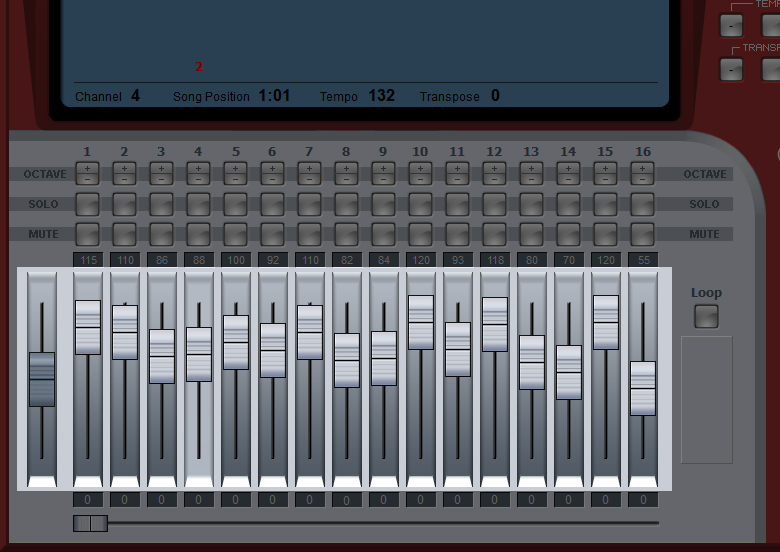The width and height of the screenshot is (780, 552).
Task: Mute channel 2
Action: tap(124, 234)
